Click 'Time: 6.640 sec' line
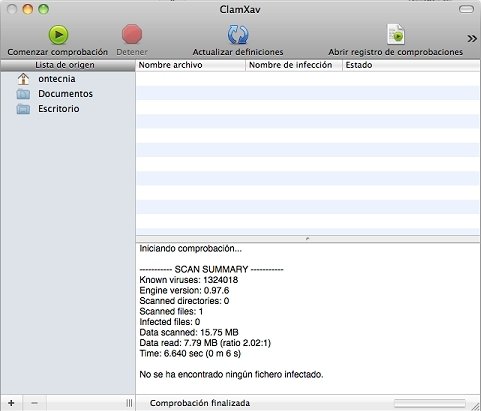481x411 pixels. pyautogui.click(x=190, y=353)
